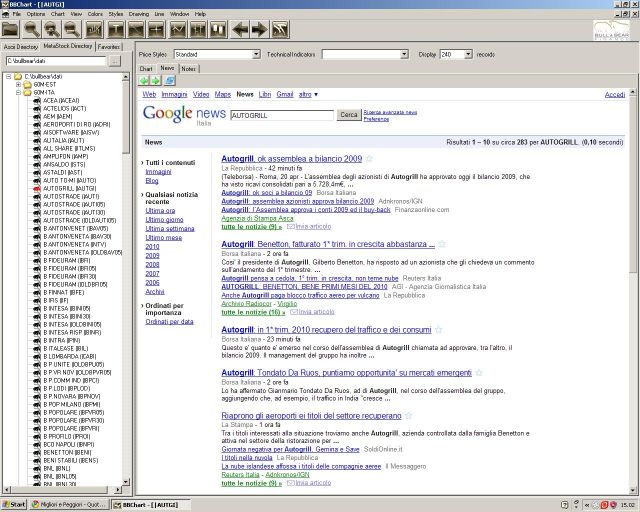The height and width of the screenshot is (512, 640).
Task: Select the trendline drawing tool
Action: [x=136, y=30]
